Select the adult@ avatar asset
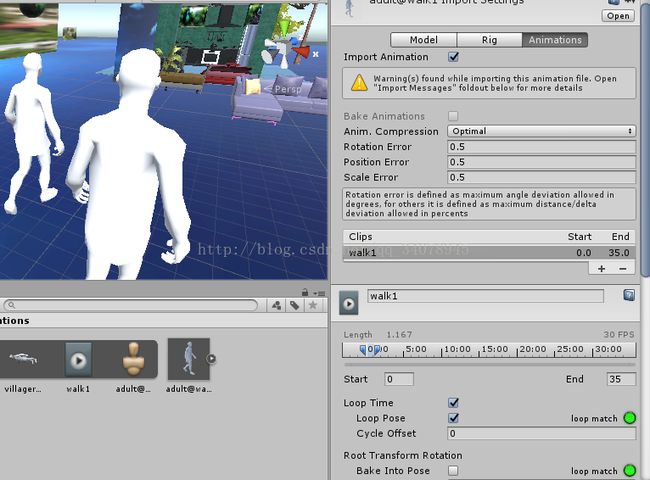This screenshot has width=650, height=480. 133,359
